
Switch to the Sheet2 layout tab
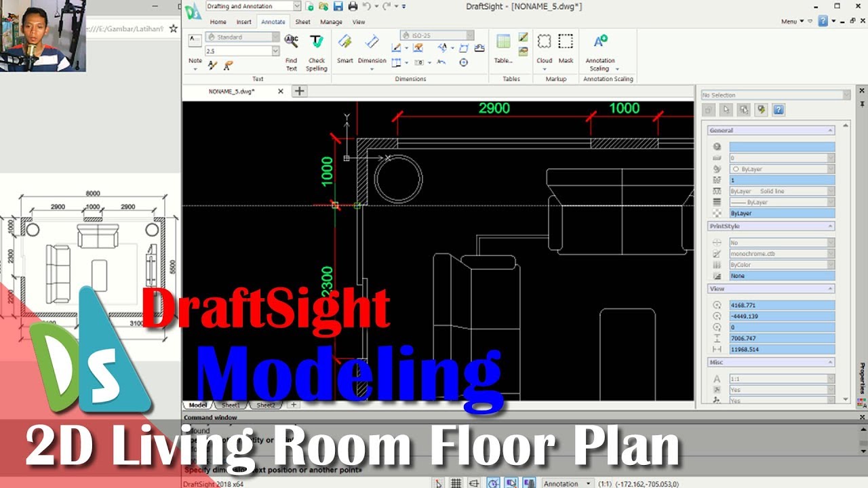pyautogui.click(x=267, y=405)
